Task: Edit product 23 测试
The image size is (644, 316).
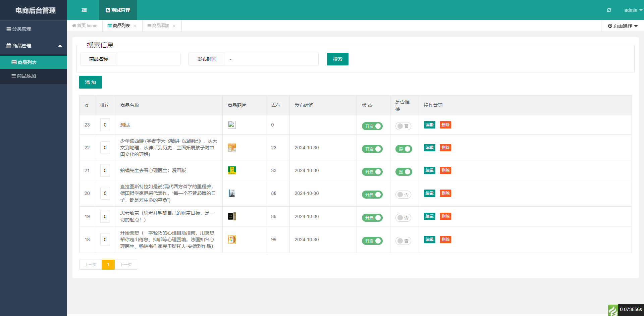Action: [430, 125]
